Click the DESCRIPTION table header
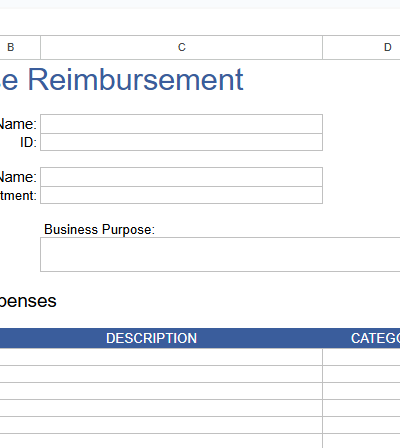Screen dimensions: 400x448 coord(151,338)
